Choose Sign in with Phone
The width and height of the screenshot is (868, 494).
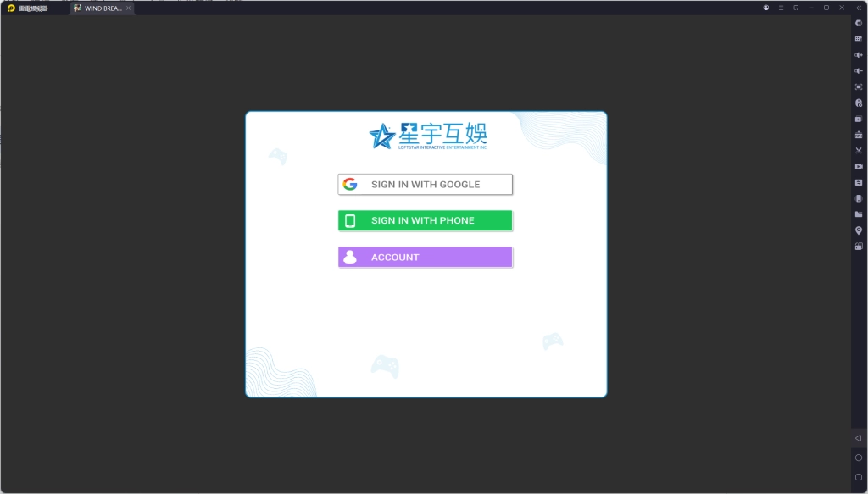click(426, 220)
